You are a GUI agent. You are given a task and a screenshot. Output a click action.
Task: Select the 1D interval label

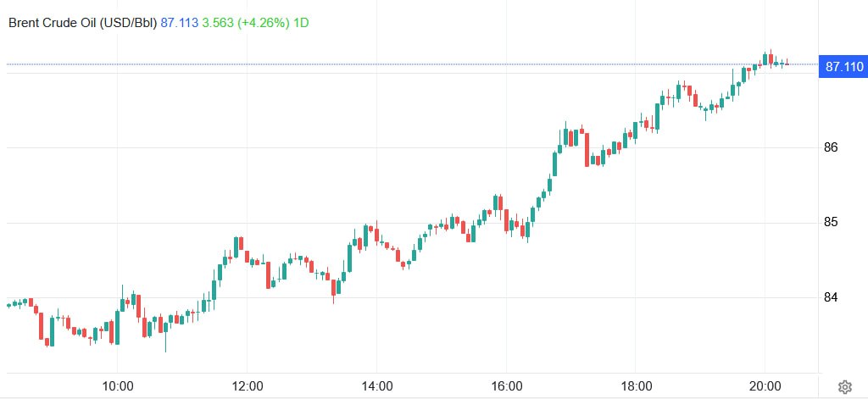(x=301, y=23)
